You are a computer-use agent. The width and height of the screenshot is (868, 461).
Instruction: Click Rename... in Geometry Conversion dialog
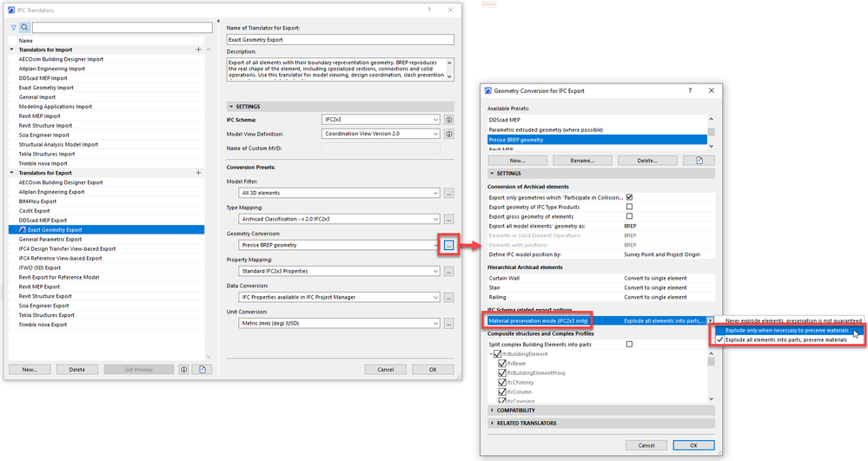click(x=582, y=161)
